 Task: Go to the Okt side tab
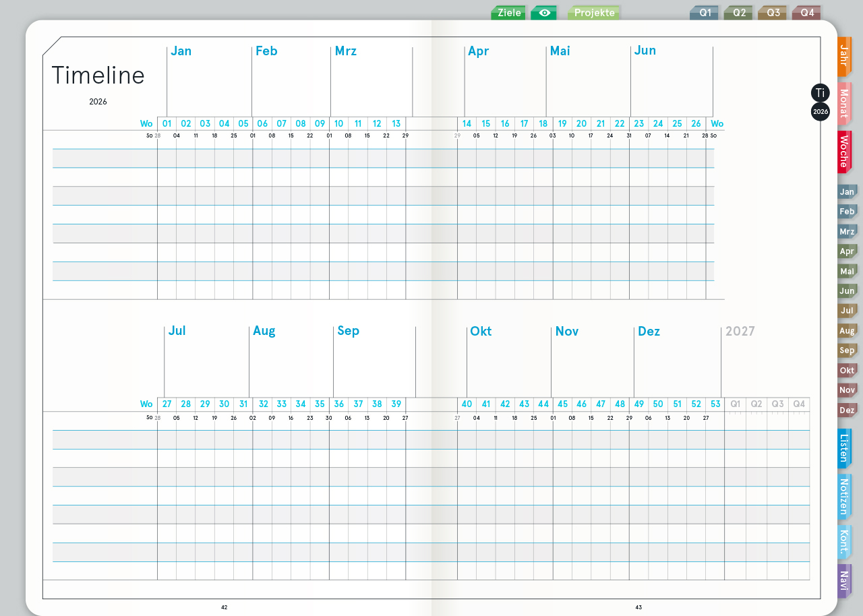pyautogui.click(x=847, y=371)
